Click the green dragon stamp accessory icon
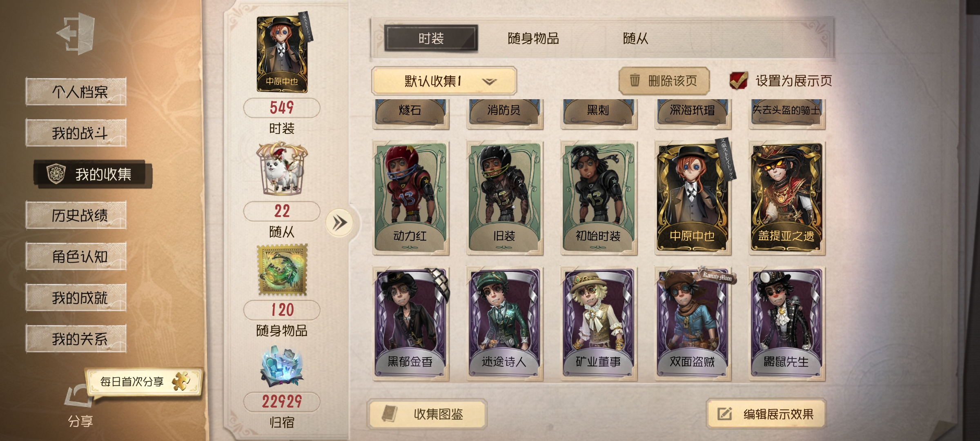 coord(282,269)
